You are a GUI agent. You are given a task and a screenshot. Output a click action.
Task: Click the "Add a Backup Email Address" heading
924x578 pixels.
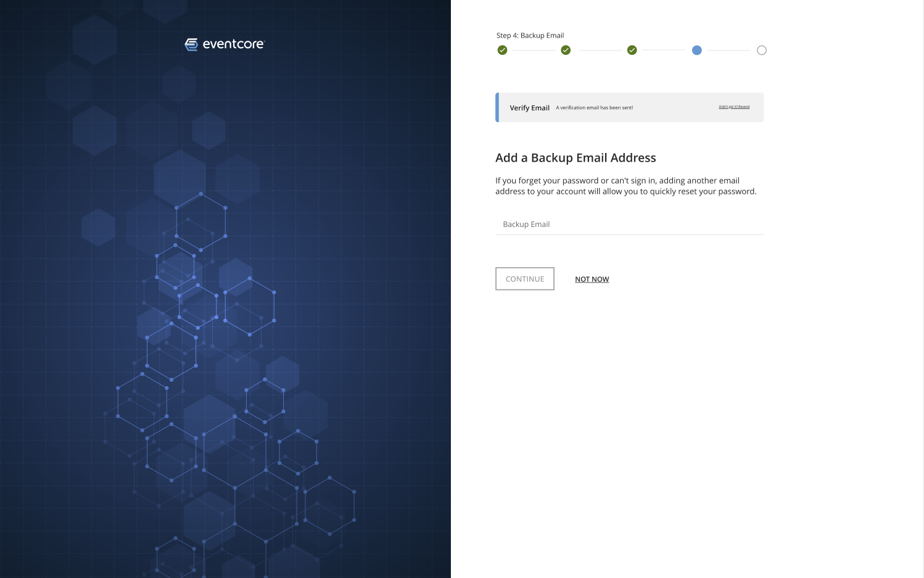coord(575,158)
